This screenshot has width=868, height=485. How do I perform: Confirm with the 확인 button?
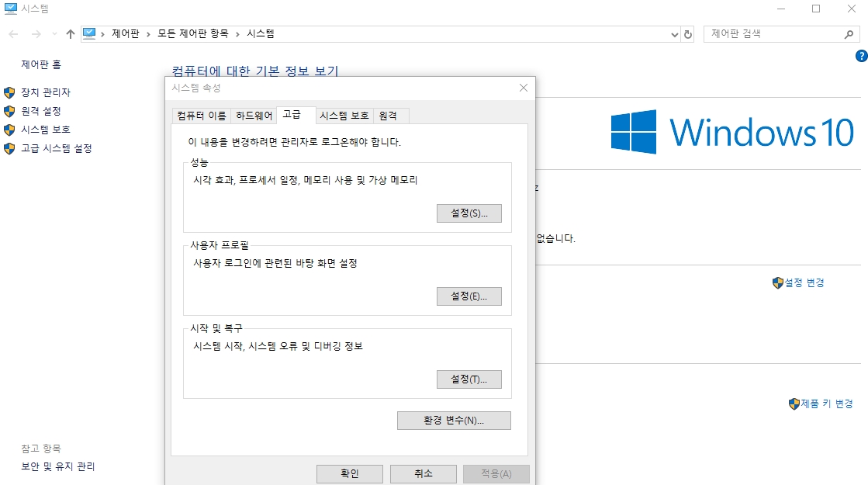pyautogui.click(x=349, y=474)
